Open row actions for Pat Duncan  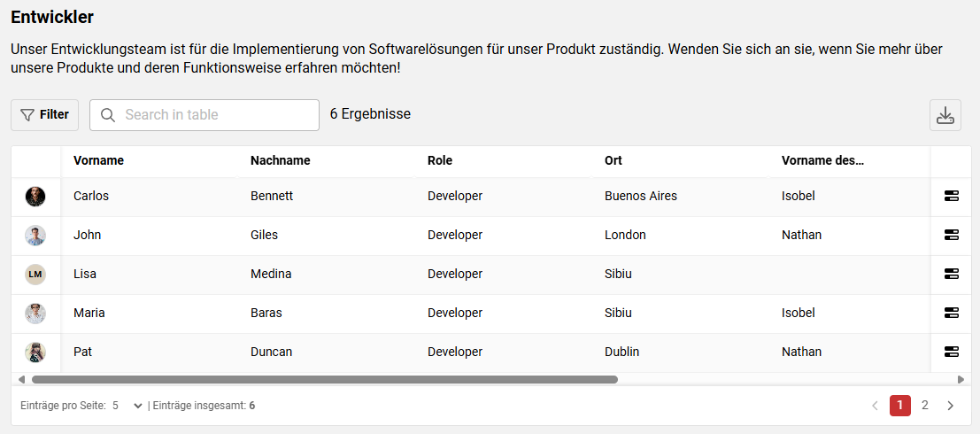click(x=952, y=352)
